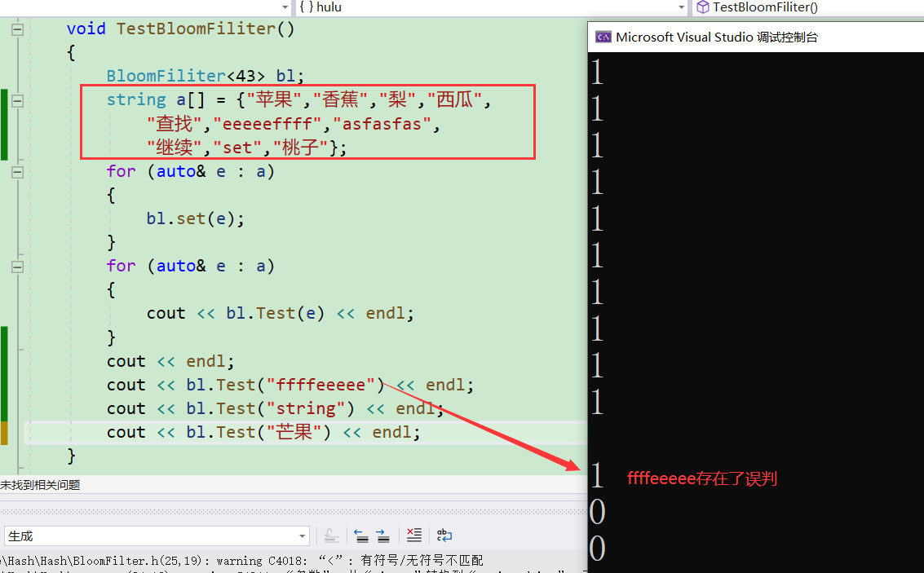Open the TestBloomFiliter() member dropdown
This screenshot has height=573, width=924.
point(810,7)
